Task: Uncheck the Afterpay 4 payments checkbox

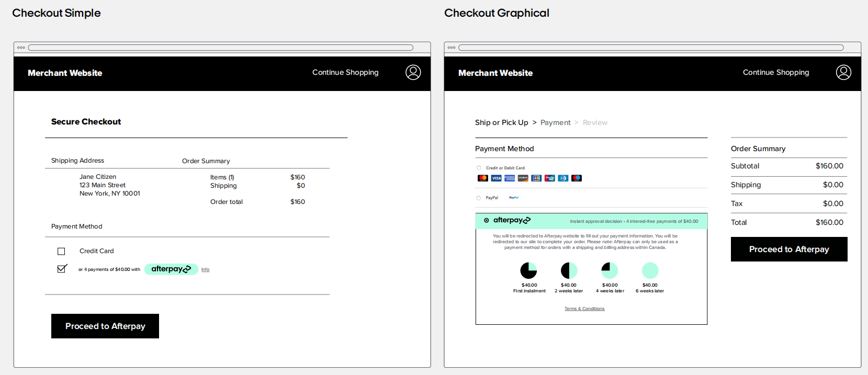Action: (x=62, y=269)
